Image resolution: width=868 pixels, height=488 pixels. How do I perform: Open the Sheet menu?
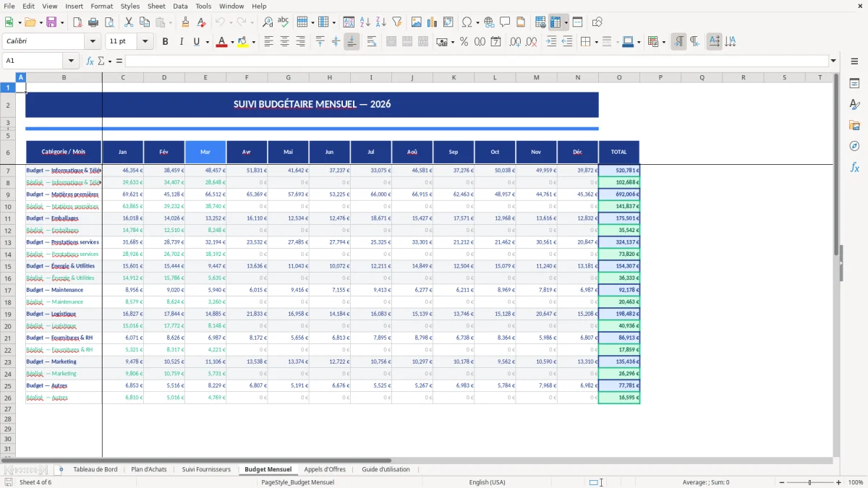pyautogui.click(x=156, y=6)
